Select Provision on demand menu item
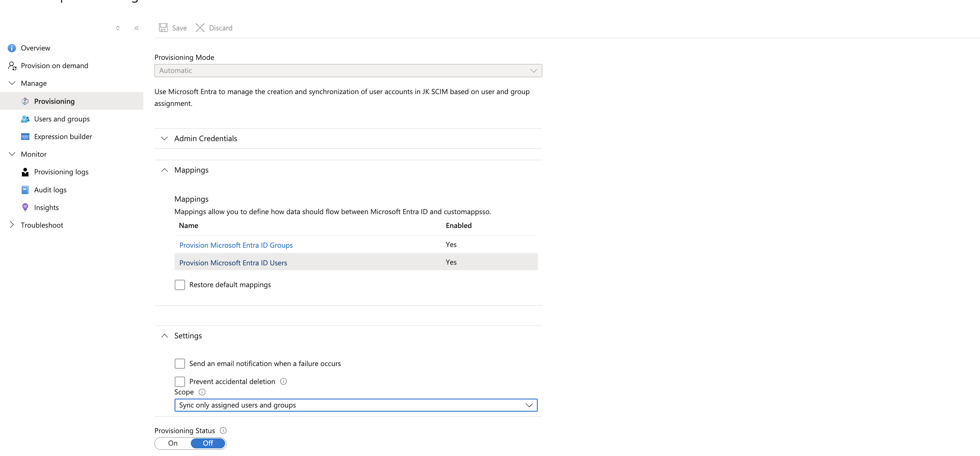Viewport: 980px width, 456px height. (x=54, y=66)
